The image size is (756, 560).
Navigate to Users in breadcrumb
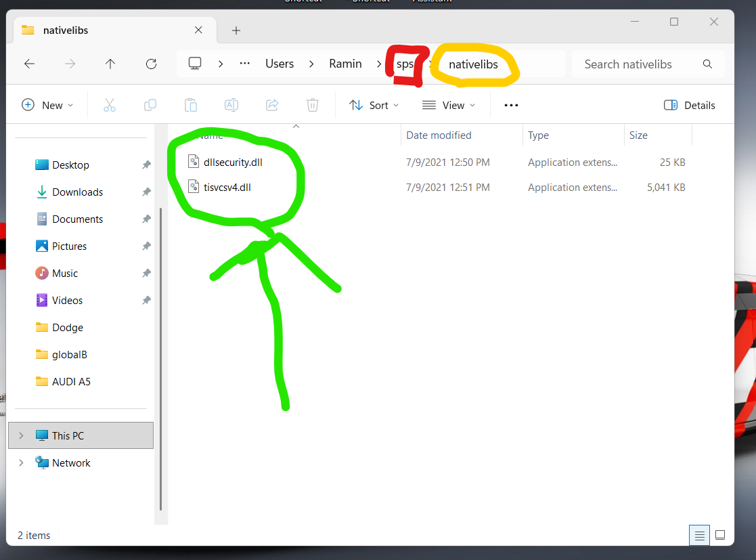coord(280,64)
